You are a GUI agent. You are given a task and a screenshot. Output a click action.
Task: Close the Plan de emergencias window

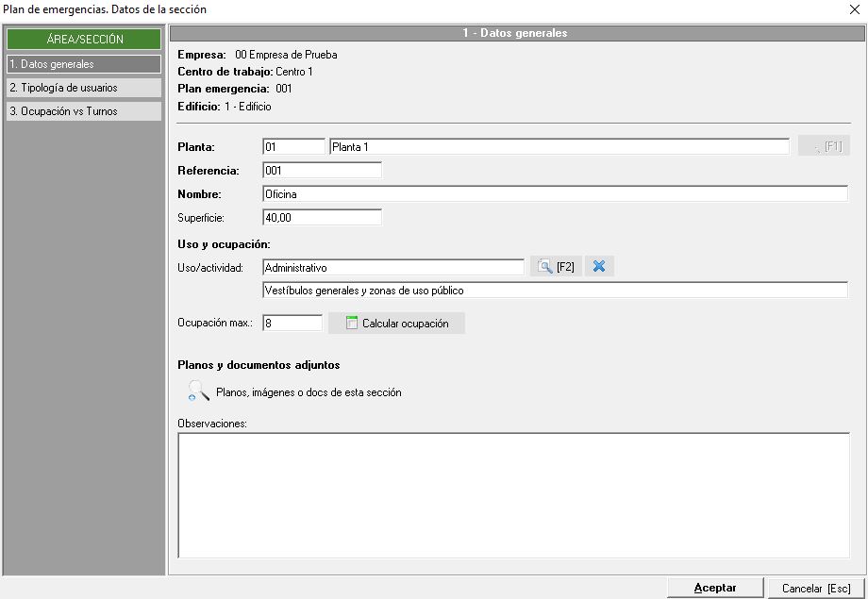(855, 9)
